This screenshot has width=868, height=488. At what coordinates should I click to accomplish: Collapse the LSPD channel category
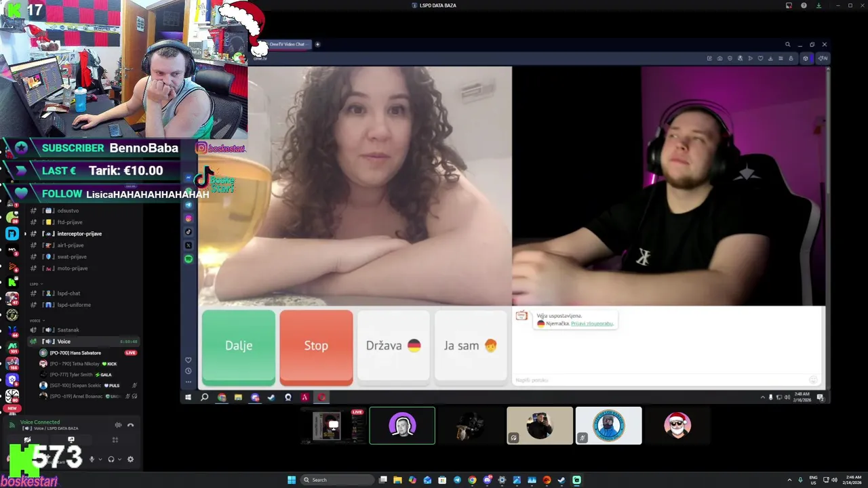tap(35, 284)
